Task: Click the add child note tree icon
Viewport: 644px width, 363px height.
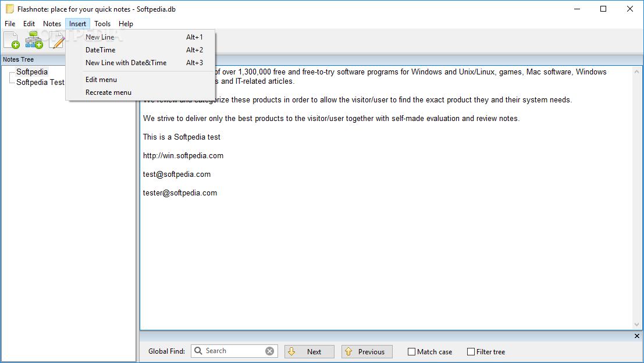Action: [34, 40]
